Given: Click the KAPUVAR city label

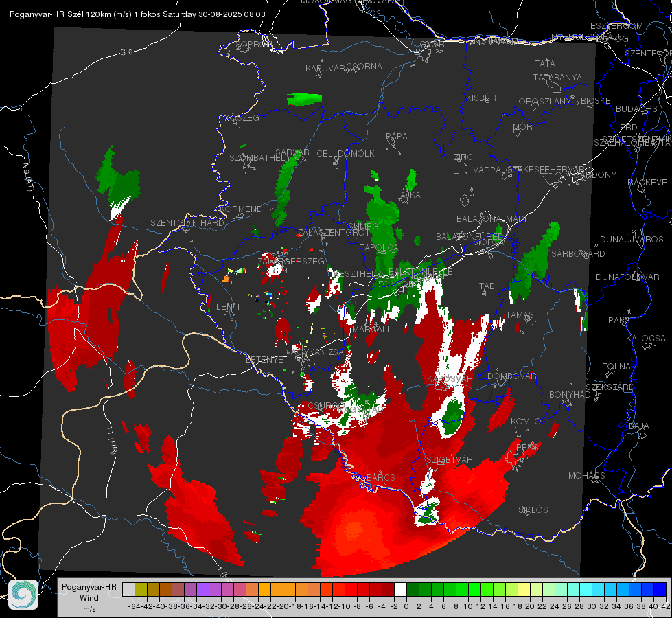Looking at the screenshot, I should [x=326, y=68].
